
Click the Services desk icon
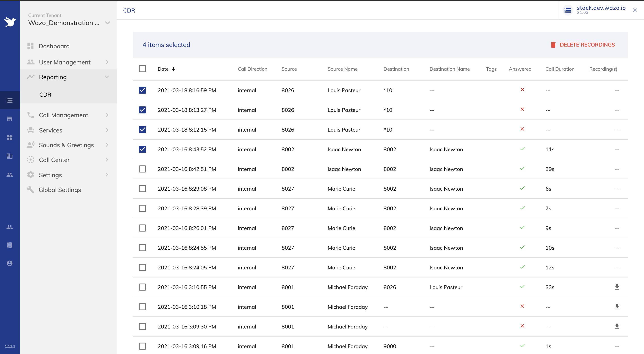pos(30,130)
